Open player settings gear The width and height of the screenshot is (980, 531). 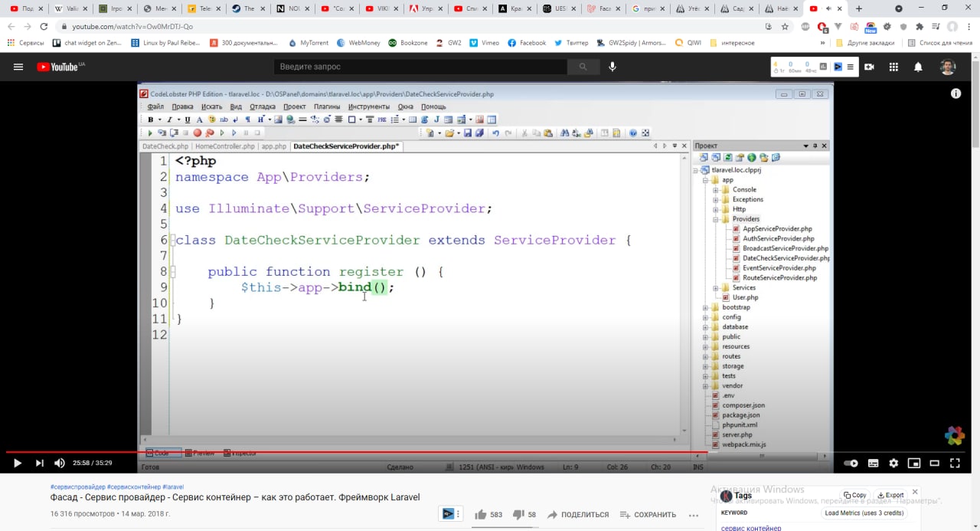[893, 463]
